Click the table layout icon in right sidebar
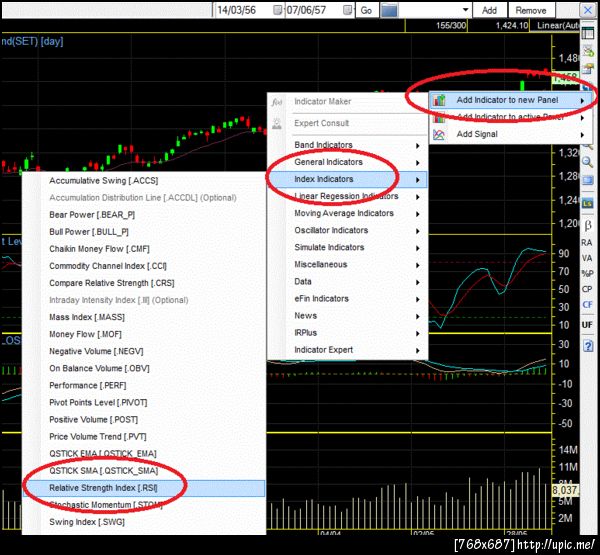The width and height of the screenshot is (600, 555). (x=588, y=34)
